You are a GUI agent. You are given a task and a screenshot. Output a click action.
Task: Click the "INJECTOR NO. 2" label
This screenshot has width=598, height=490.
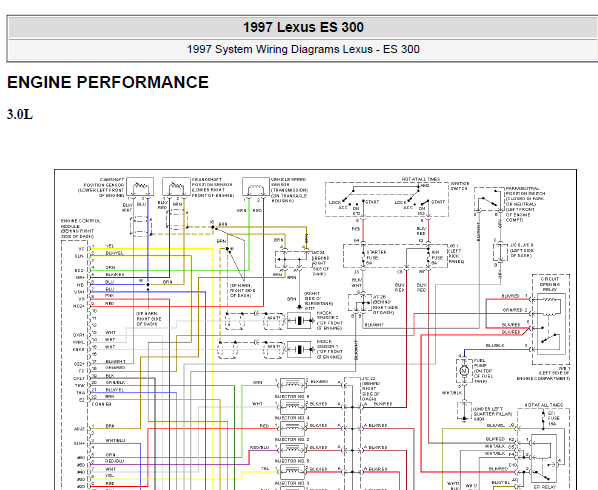(x=292, y=440)
